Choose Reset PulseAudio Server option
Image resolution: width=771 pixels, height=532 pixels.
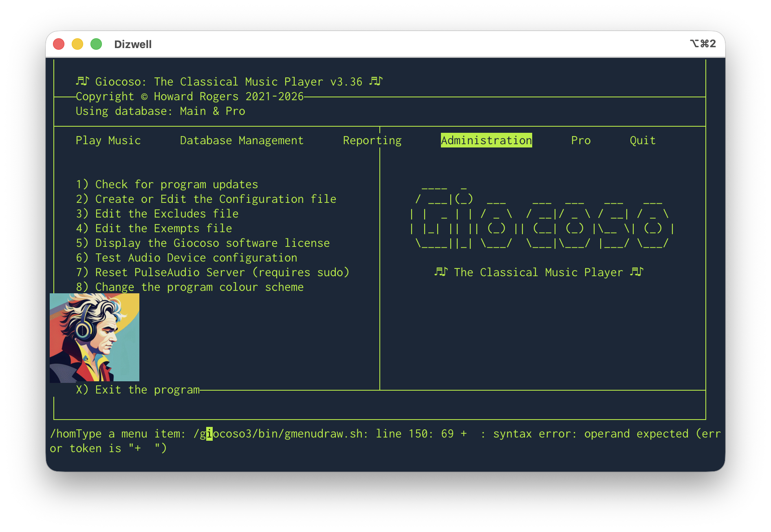pyautogui.click(x=213, y=273)
